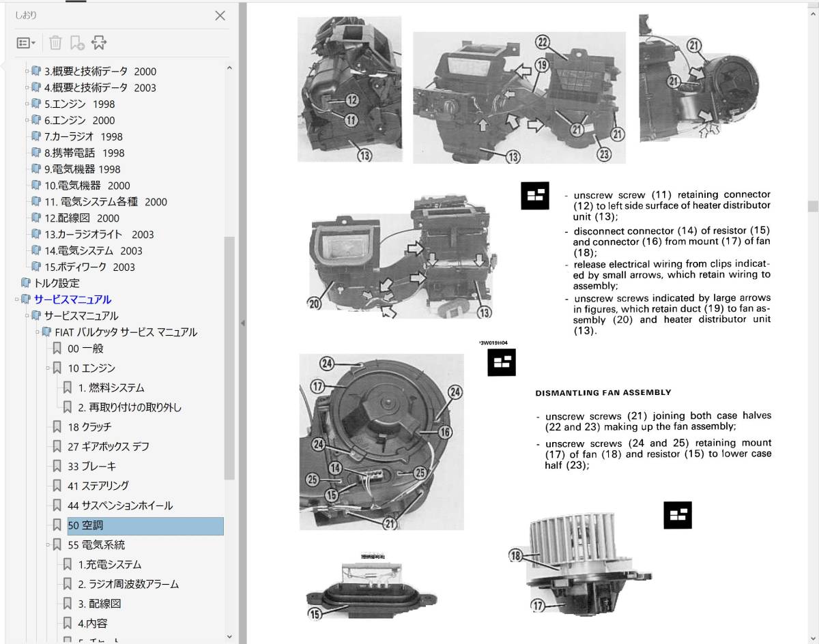This screenshot has width=819, height=644.
Task: Collapse the 55 電気系統 bookmark node
Action: (x=48, y=545)
